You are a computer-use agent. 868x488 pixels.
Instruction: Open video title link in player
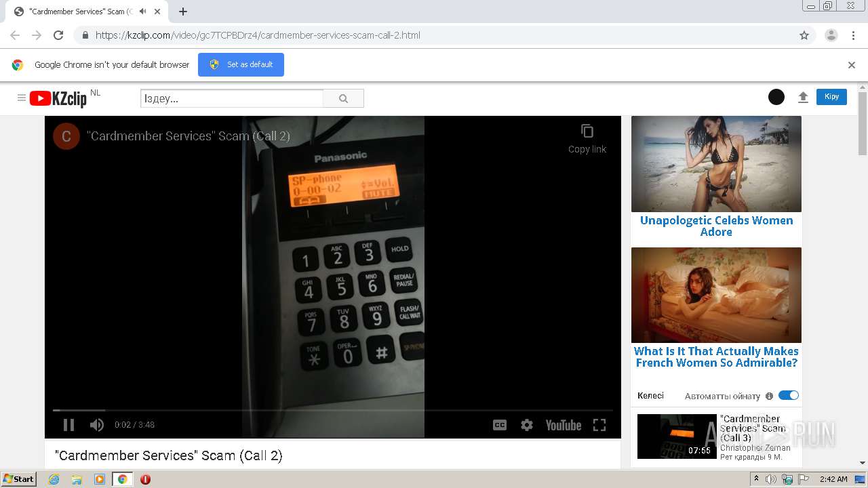189,136
